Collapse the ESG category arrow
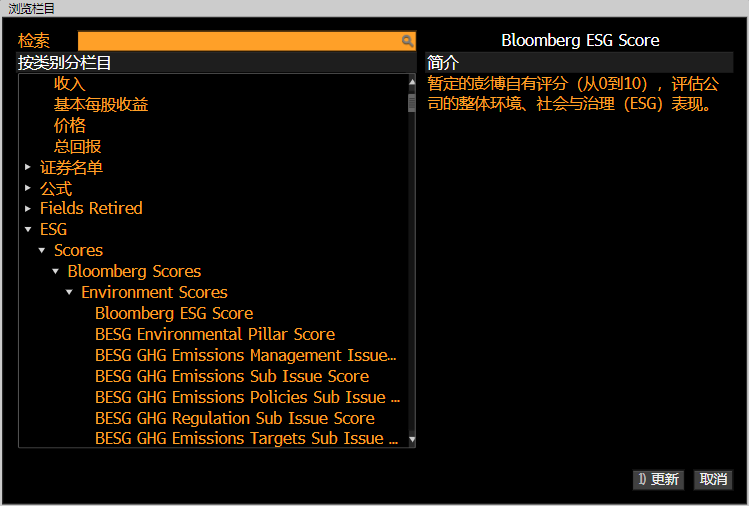The height and width of the screenshot is (506, 749). point(28,230)
